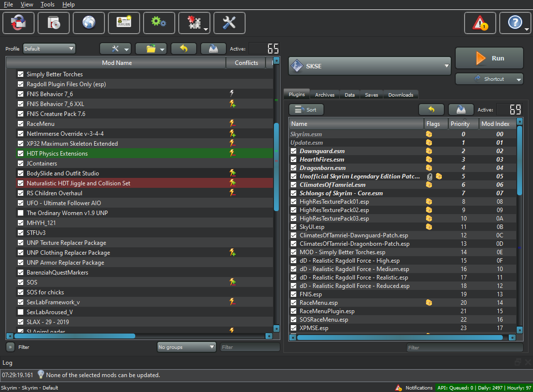Viewport: 533px width, 392px height.
Task: Open the Executables gears icon
Action: pos(159,23)
